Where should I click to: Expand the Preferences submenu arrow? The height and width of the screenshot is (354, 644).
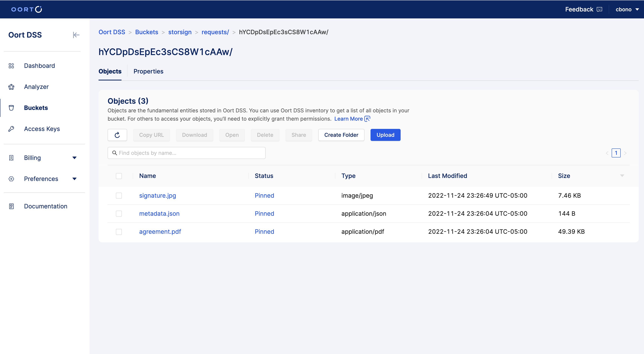(x=74, y=179)
